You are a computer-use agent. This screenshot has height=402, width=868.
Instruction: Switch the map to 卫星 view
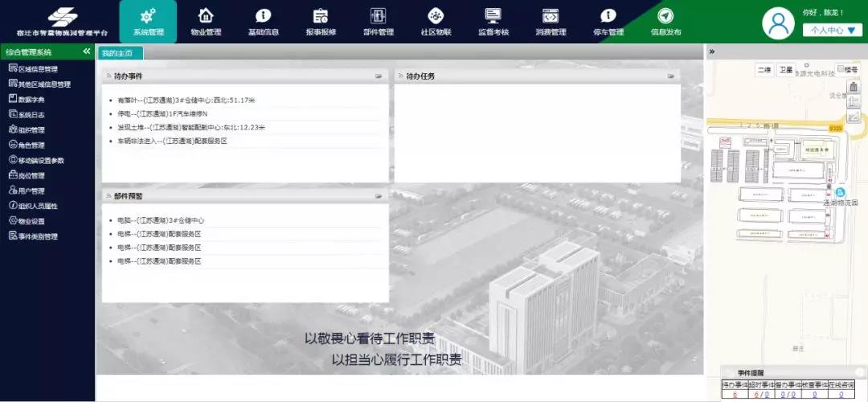click(x=785, y=70)
